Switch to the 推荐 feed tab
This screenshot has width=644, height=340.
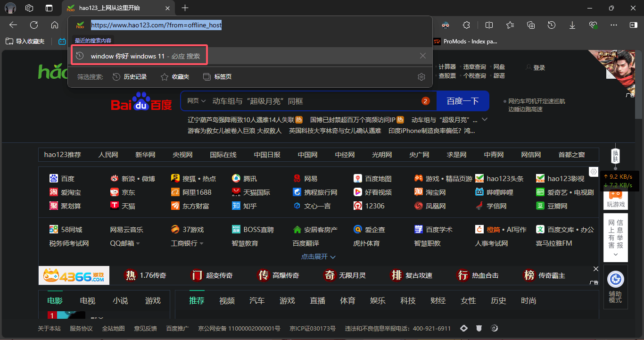[197, 301]
